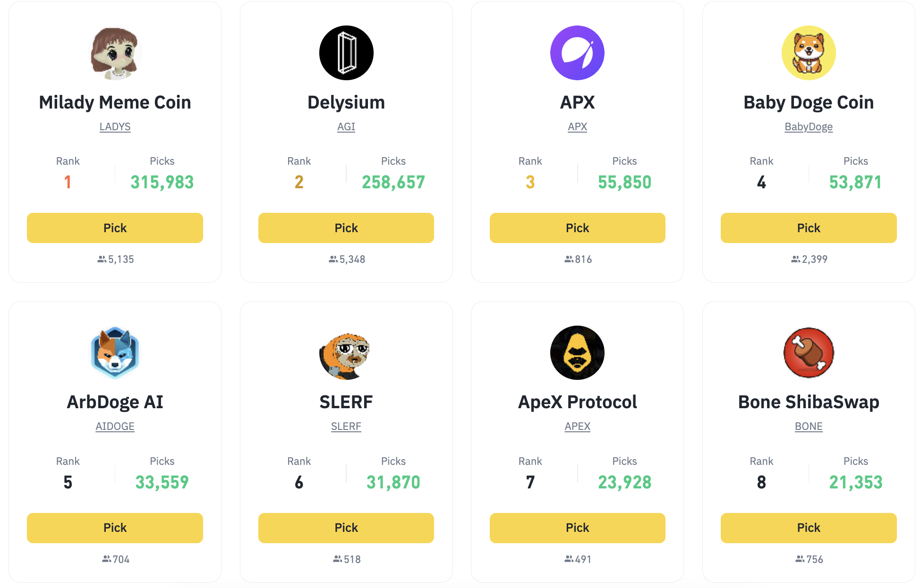This screenshot has height=588, width=921.
Task: Follow the BabyDoge ticker link
Action: [x=809, y=127]
